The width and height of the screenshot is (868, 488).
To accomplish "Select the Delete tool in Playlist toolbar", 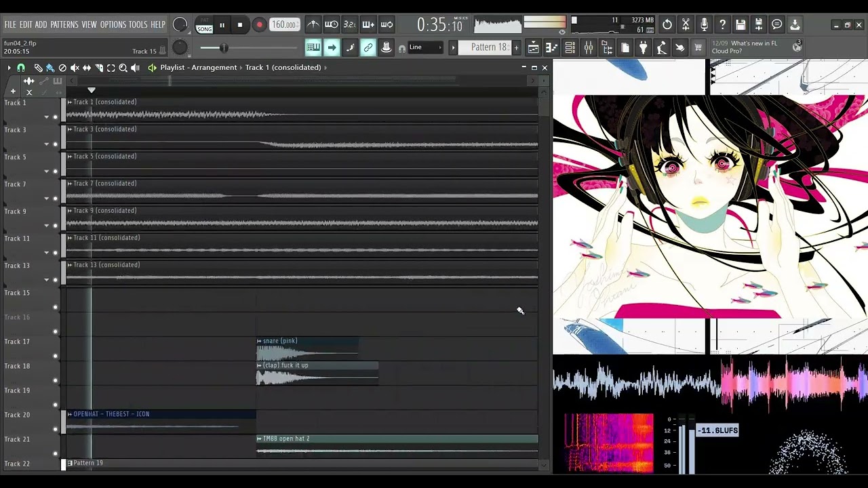I will (x=62, y=68).
